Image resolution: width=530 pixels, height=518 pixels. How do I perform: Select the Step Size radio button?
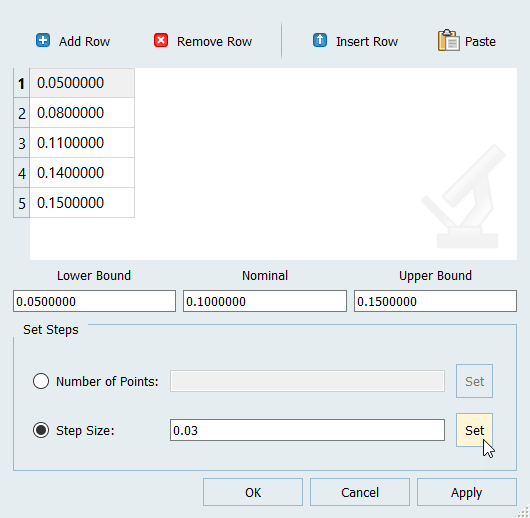tap(41, 430)
